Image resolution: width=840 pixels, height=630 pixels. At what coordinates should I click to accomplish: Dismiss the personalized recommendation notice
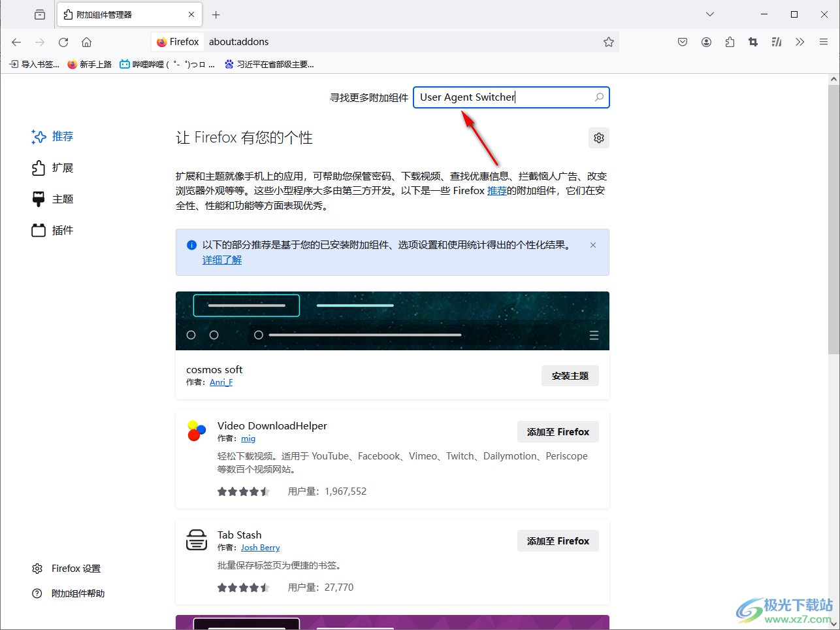tap(593, 245)
